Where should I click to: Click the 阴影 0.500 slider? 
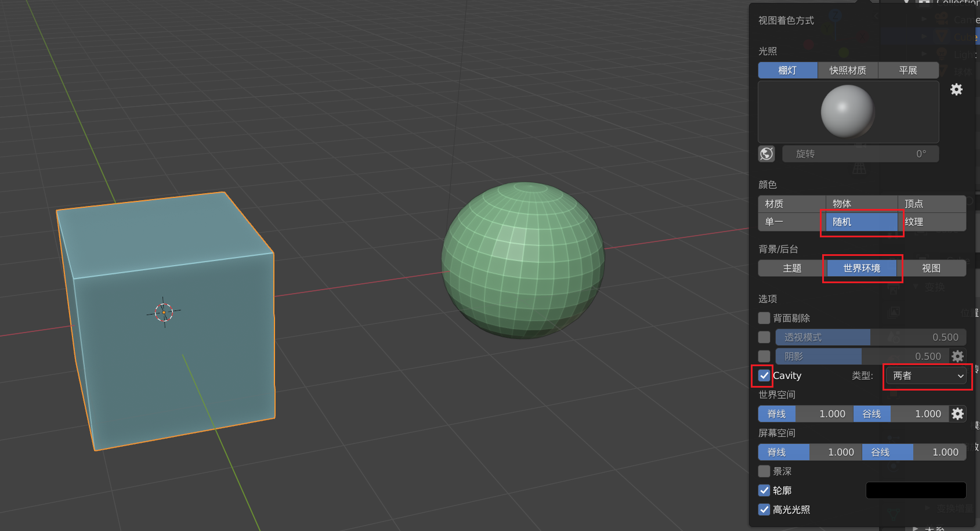pos(862,356)
